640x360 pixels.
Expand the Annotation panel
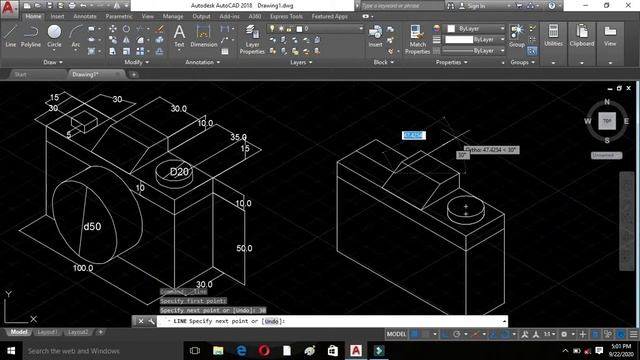[202, 62]
